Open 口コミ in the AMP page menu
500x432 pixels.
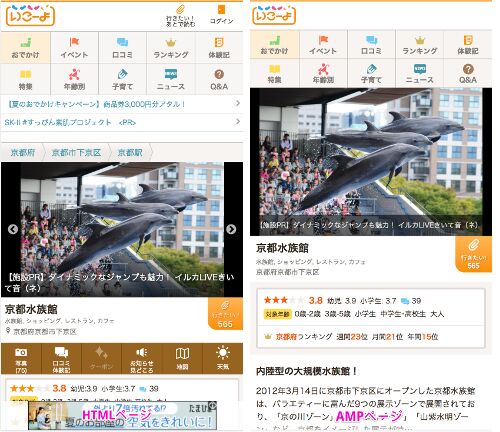pyautogui.click(x=371, y=44)
